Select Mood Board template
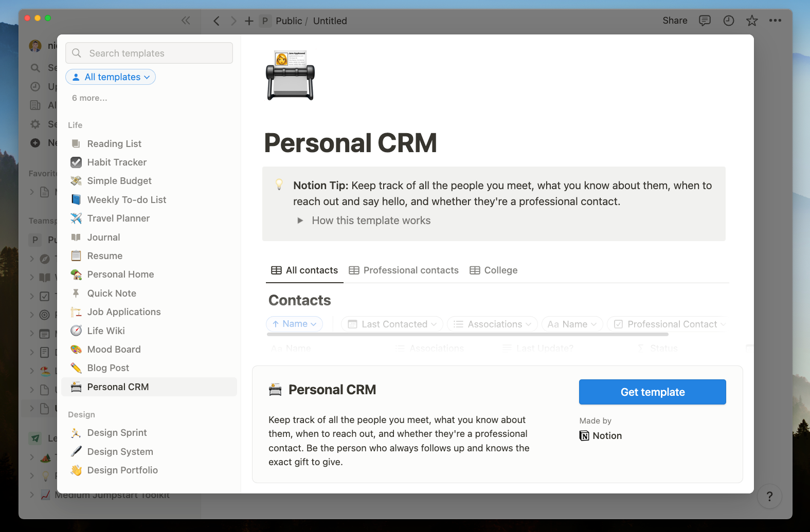Image resolution: width=810 pixels, height=532 pixels. (149, 349)
